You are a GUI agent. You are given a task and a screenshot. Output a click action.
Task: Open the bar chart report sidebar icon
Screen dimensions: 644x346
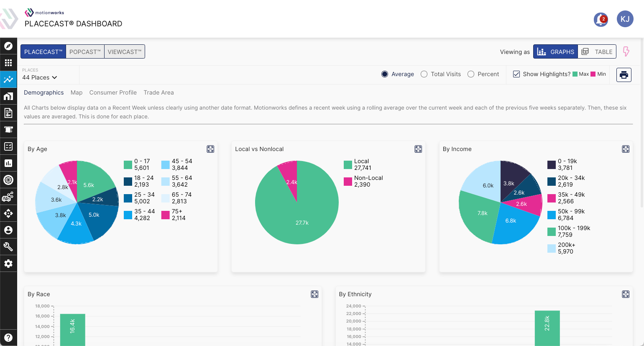point(8,163)
